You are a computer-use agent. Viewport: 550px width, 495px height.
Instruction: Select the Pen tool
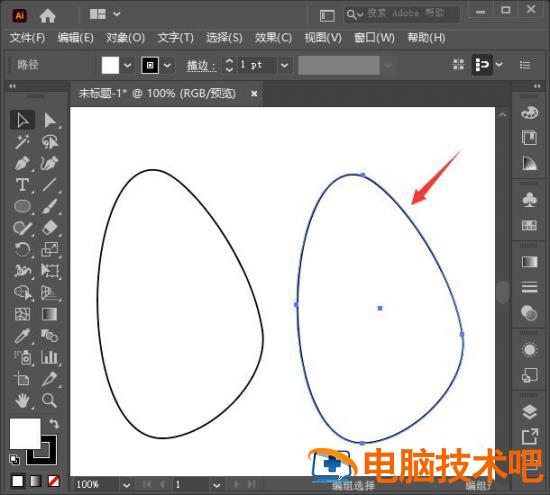pos(22,163)
